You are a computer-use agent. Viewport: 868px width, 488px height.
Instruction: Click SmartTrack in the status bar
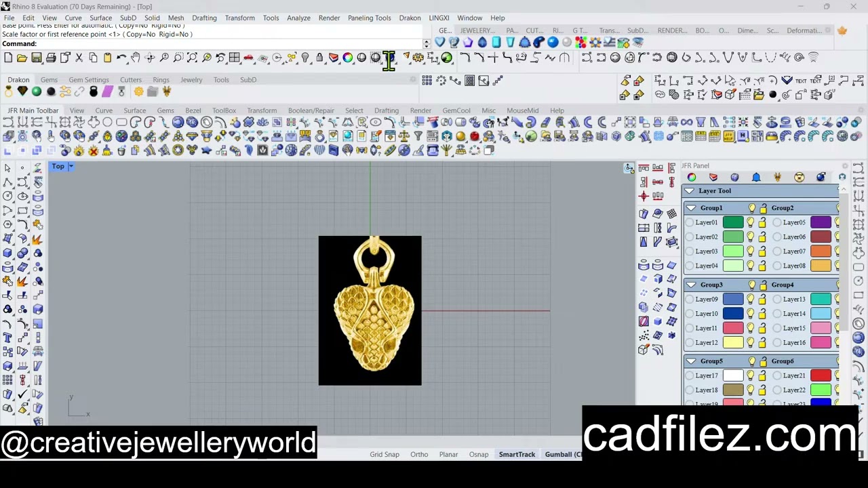click(x=517, y=455)
